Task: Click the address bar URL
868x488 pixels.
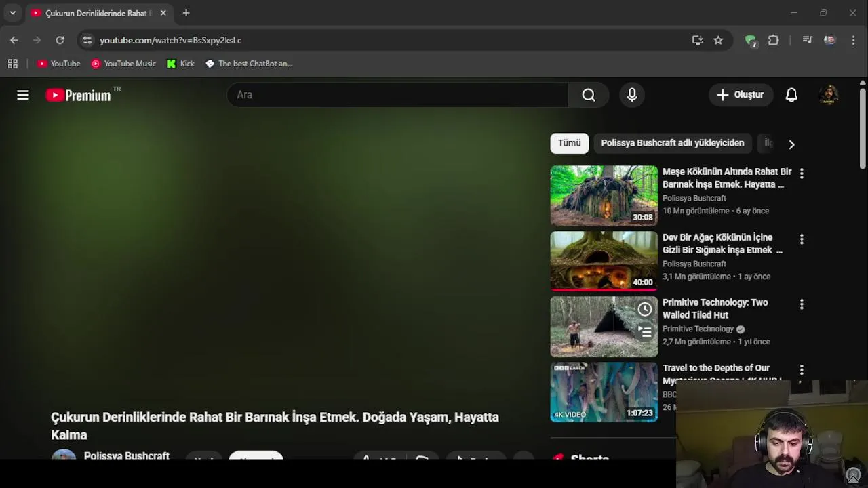Action: 171,40
